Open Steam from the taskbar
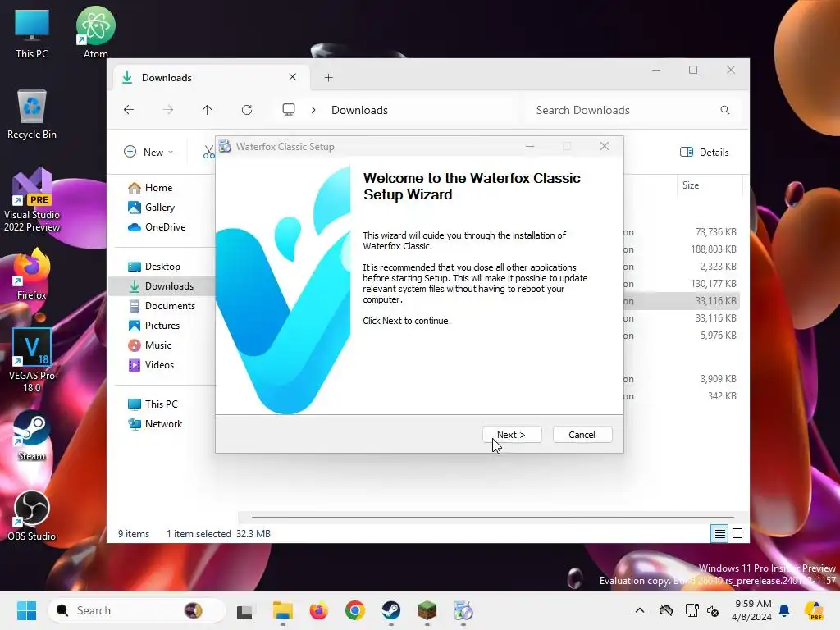Screen dimensions: 840x630 click(391, 611)
